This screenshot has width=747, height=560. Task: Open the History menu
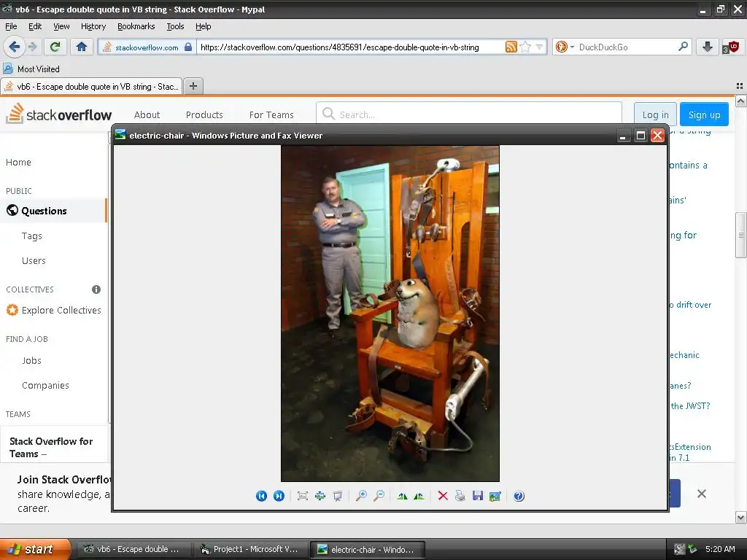[93, 26]
